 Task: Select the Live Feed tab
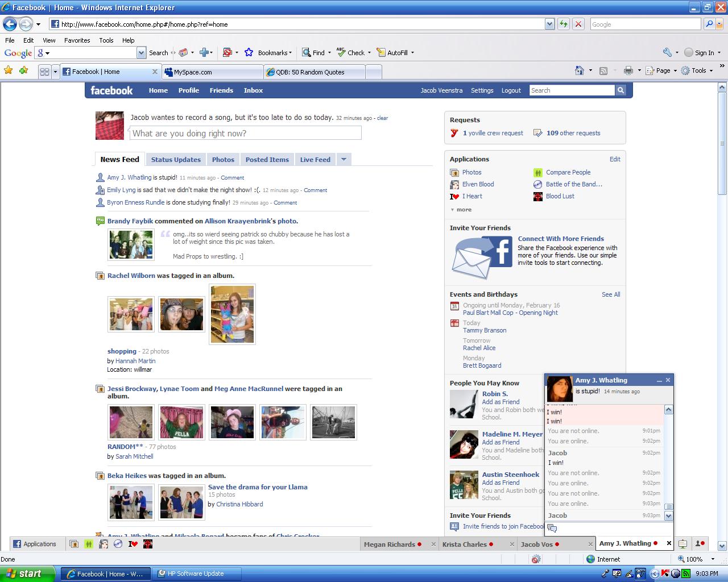[x=315, y=160]
